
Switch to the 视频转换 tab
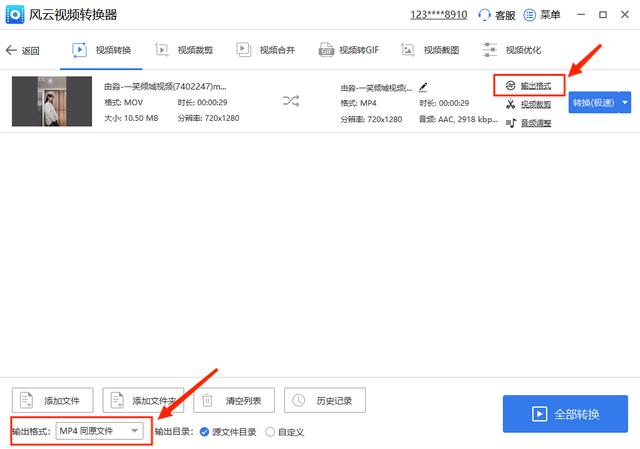(x=101, y=50)
